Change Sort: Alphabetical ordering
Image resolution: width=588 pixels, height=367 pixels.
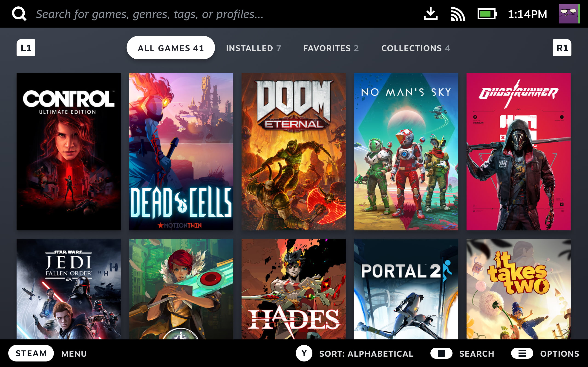pyautogui.click(x=366, y=354)
